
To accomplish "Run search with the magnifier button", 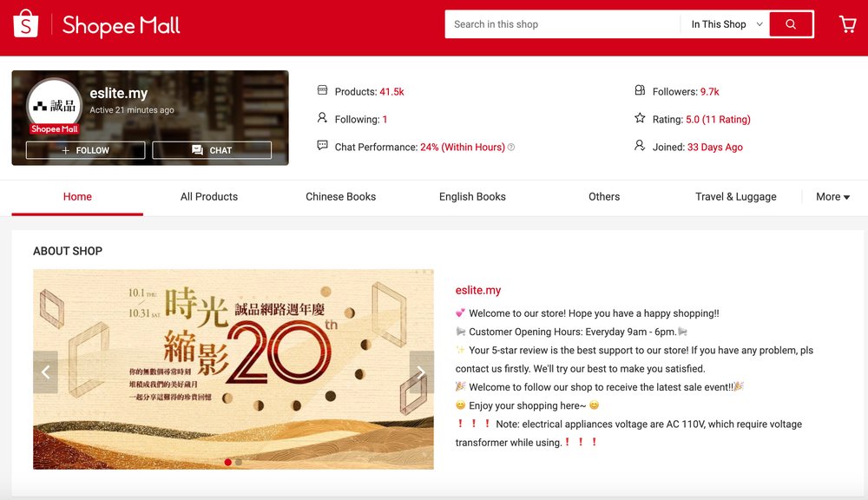I will point(791,24).
